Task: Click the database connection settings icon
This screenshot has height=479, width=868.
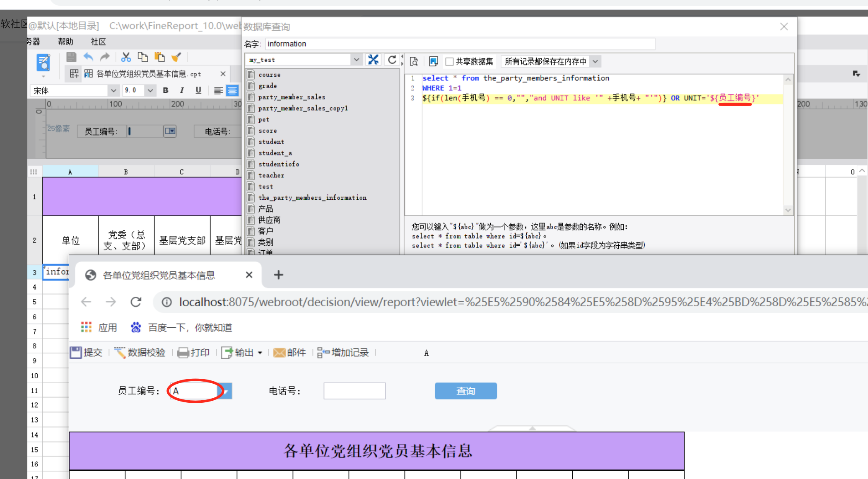Action: click(373, 60)
